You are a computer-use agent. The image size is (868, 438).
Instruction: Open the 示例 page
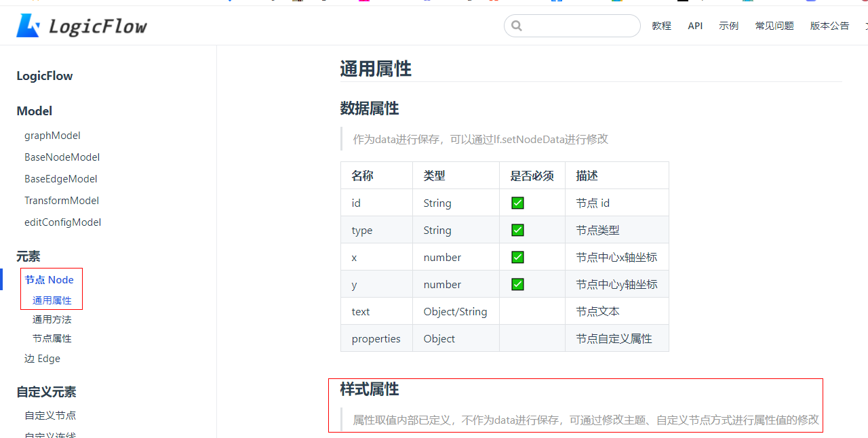(x=728, y=26)
